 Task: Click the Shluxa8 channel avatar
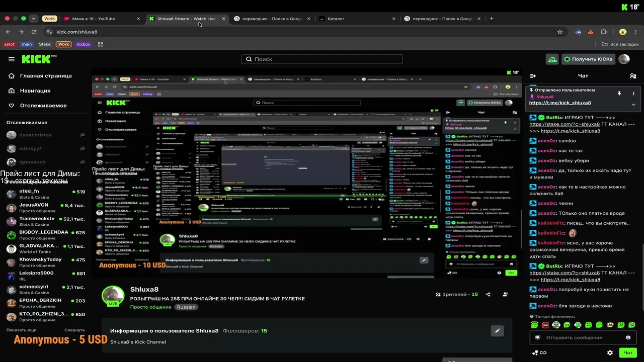pyautogui.click(x=113, y=296)
